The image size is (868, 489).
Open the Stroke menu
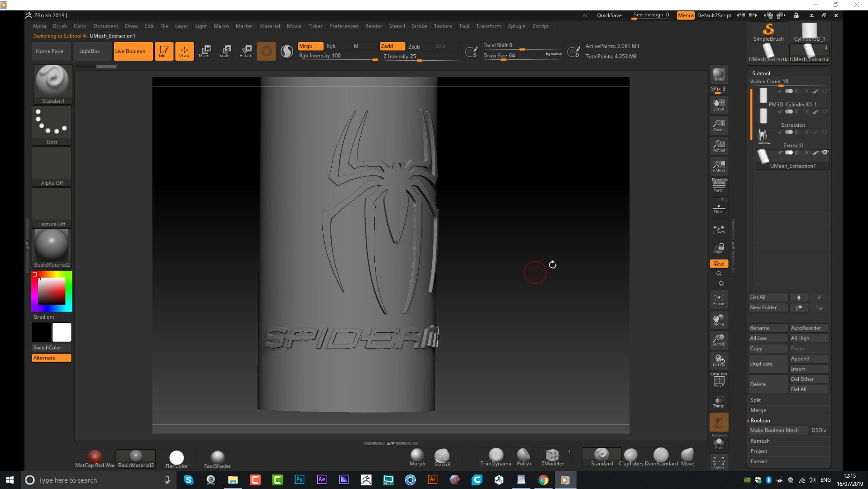[x=419, y=26]
